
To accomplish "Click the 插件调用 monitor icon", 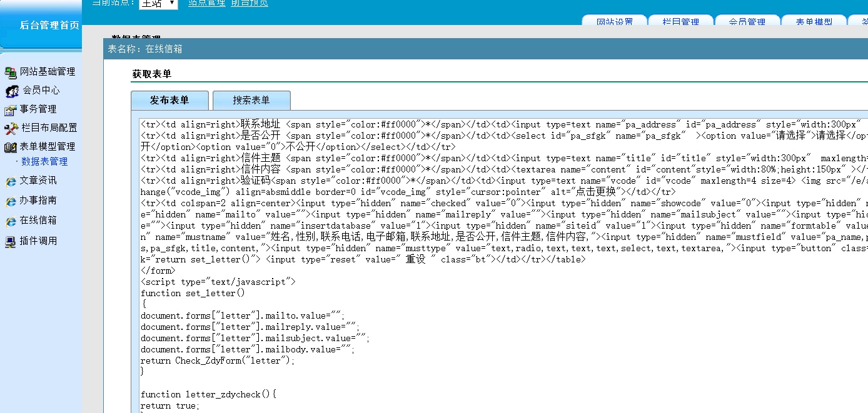I will (x=10, y=241).
